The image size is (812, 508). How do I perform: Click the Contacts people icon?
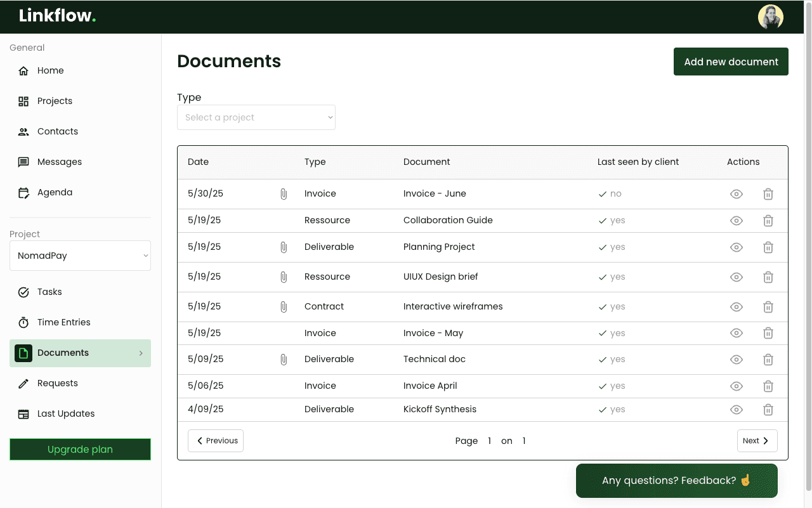pyautogui.click(x=23, y=131)
